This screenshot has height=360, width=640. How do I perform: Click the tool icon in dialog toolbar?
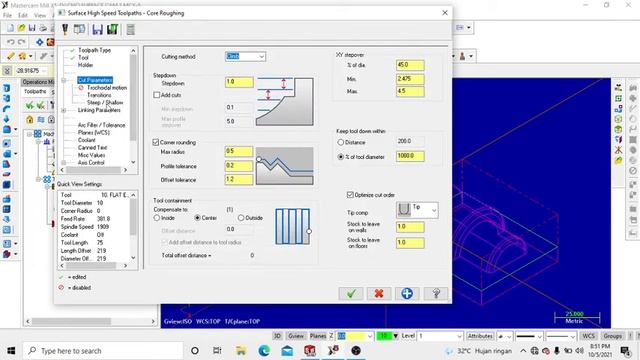coord(65,29)
